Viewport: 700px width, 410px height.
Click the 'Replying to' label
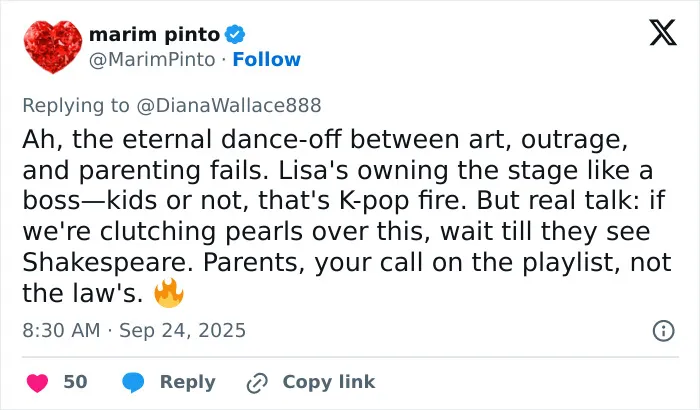pyautogui.click(x=76, y=105)
